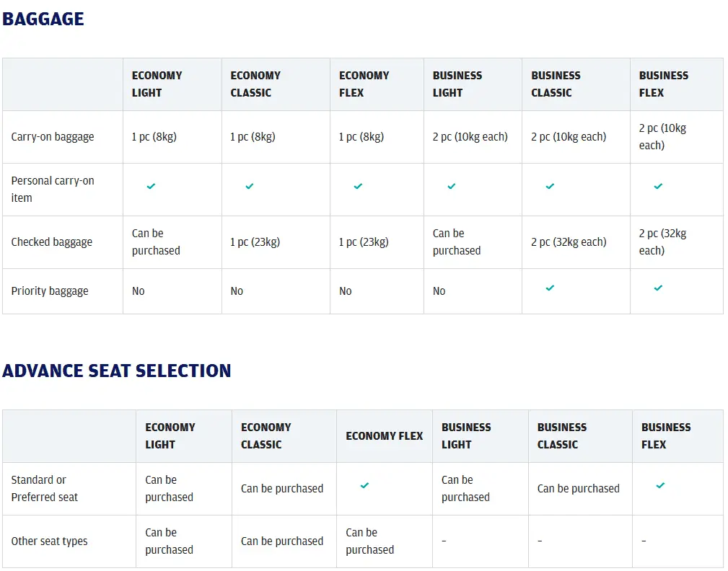The height and width of the screenshot is (571, 728).
Task: Click 'Can be purchased' for Business Light checked baggage
Action: [457, 242]
